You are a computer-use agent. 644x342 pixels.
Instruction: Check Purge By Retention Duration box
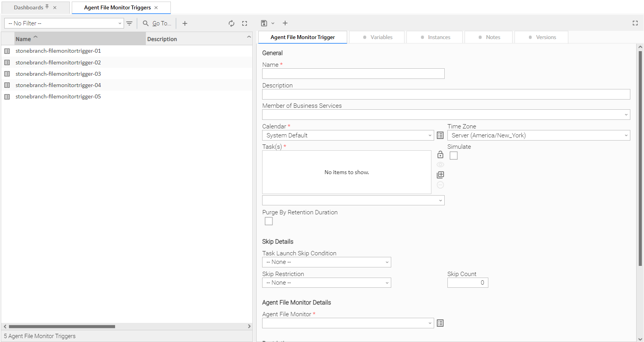click(x=269, y=221)
